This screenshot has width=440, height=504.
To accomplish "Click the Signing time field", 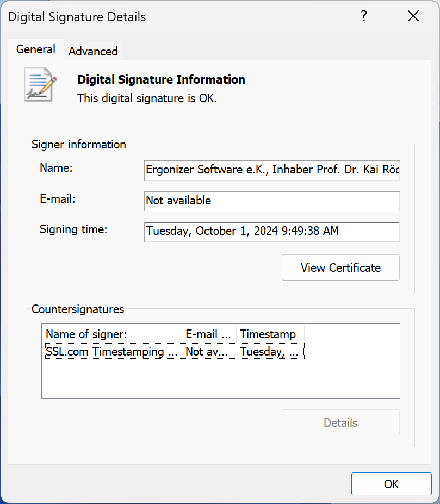I will 272,232.
